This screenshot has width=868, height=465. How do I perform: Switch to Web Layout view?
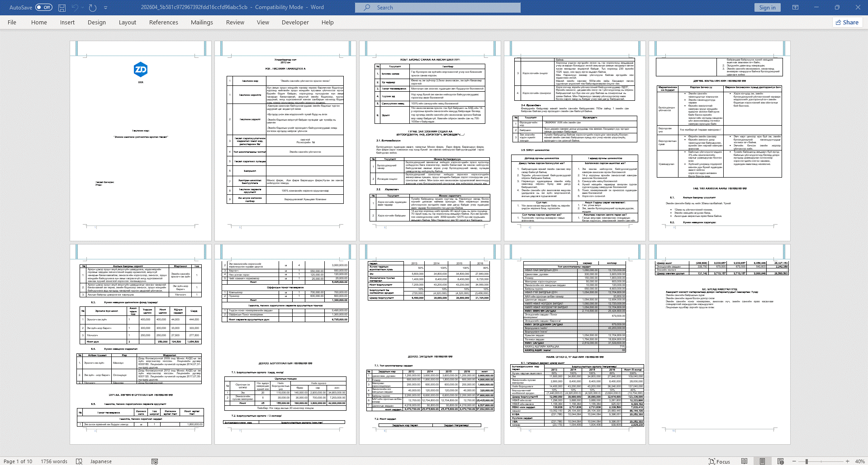click(780, 461)
